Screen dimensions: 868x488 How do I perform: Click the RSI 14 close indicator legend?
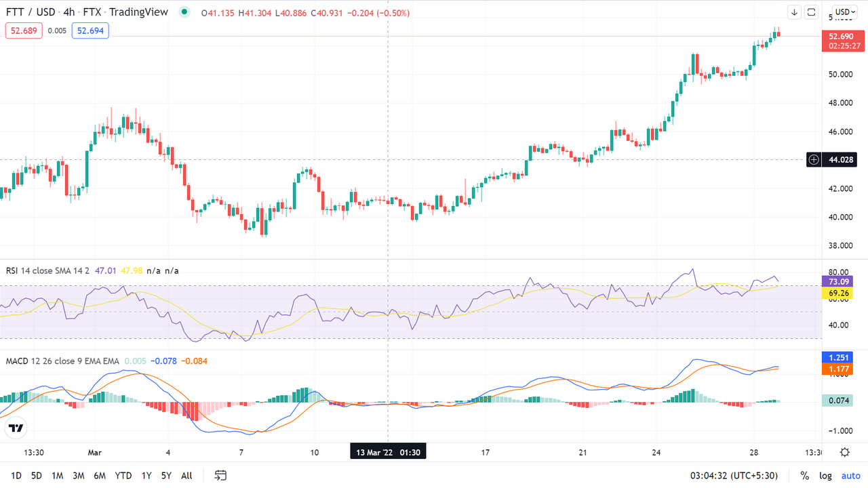(47, 270)
